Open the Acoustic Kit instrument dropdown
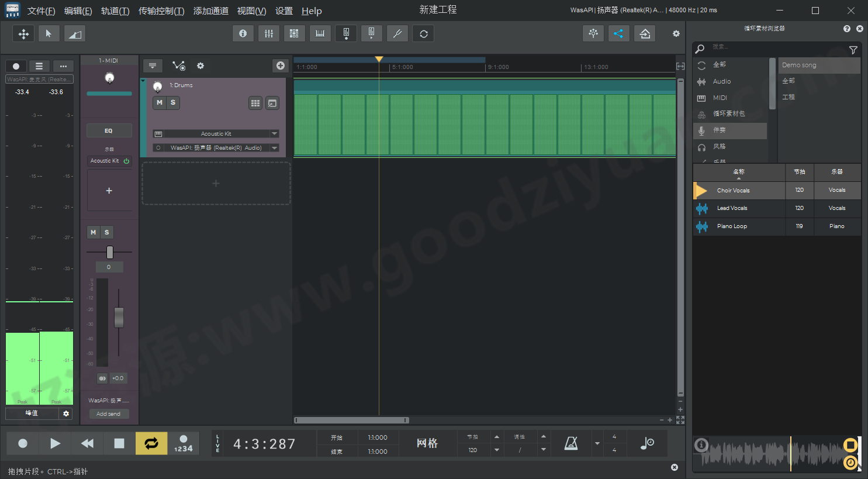This screenshot has width=868, height=479. (274, 133)
